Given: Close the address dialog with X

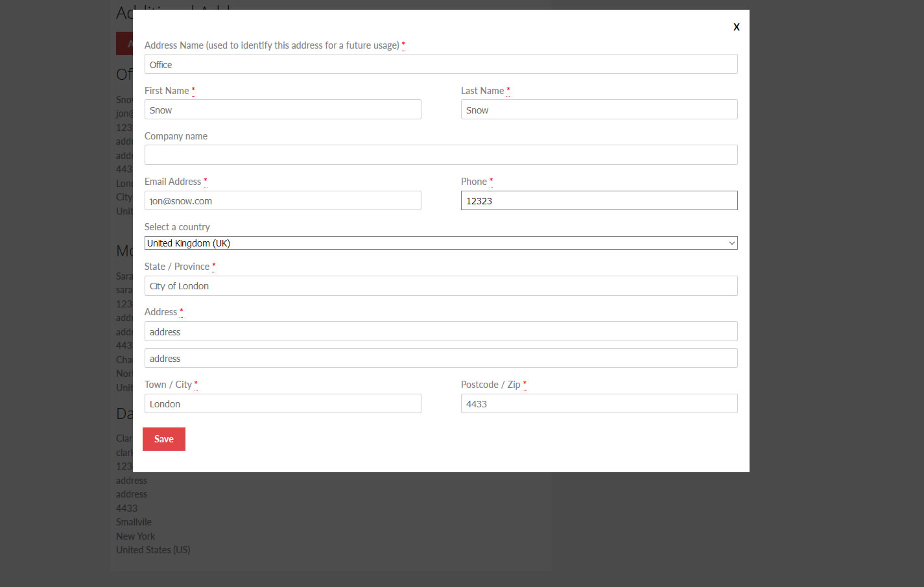Looking at the screenshot, I should tap(736, 27).
